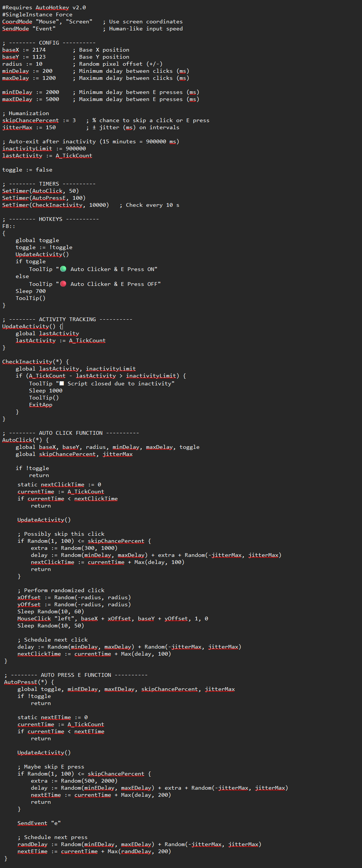
Task: Click the "UpdateActivity() {" function definition
Action: 32,326
